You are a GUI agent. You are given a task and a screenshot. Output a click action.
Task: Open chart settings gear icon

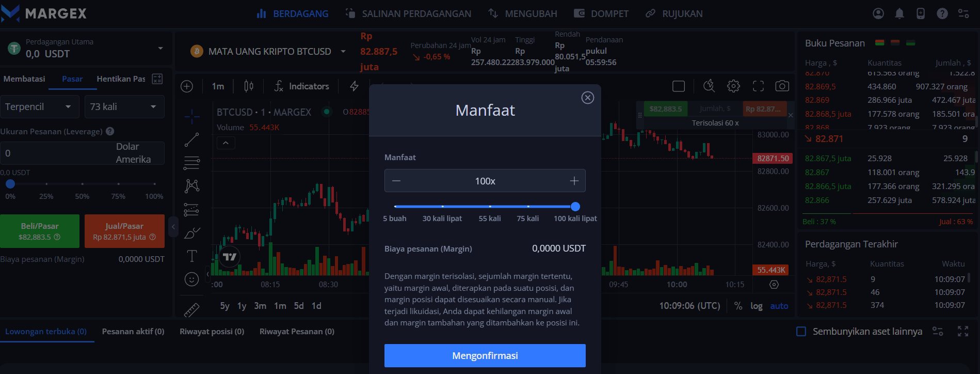[x=733, y=86]
